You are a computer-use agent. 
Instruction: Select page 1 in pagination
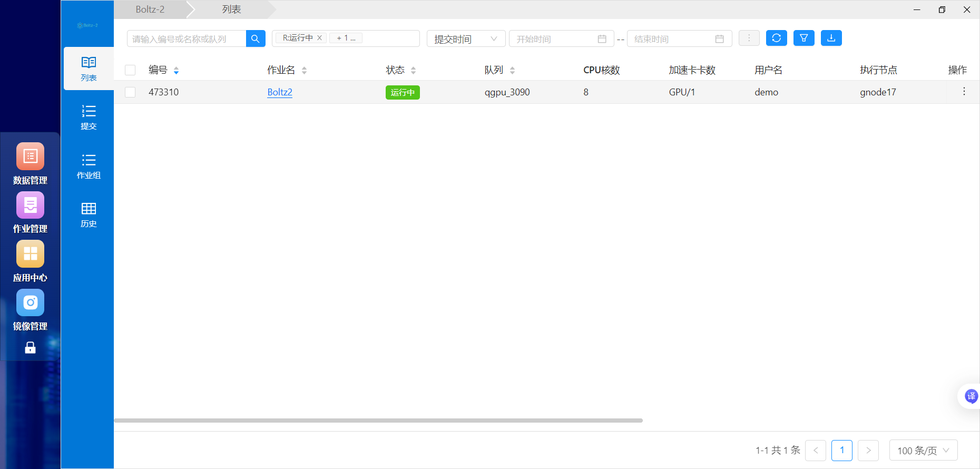point(842,451)
